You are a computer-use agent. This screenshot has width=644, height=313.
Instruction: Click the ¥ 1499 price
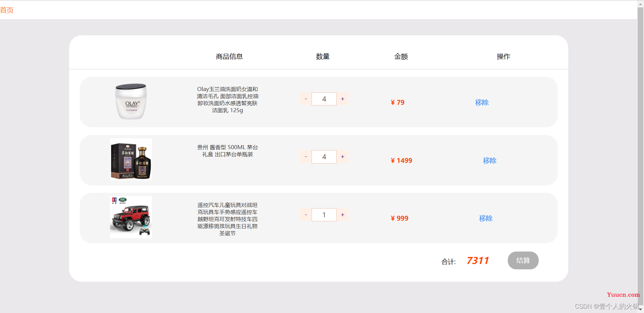[401, 161]
